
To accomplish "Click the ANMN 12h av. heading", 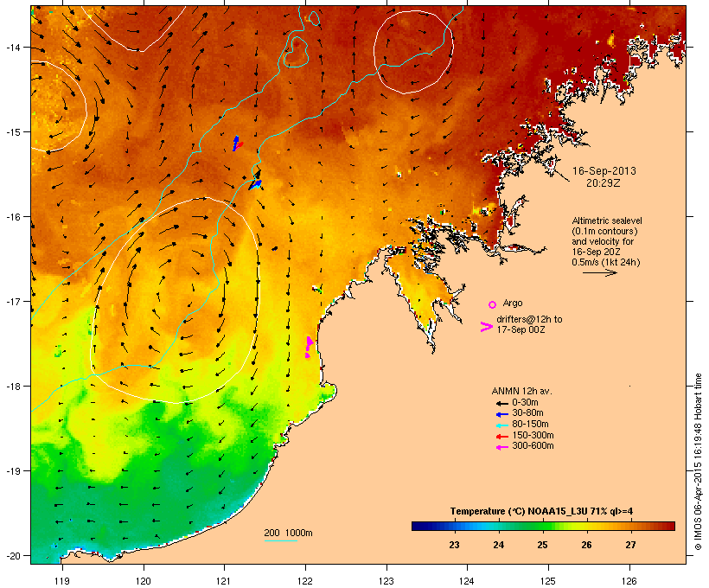I will [521, 391].
